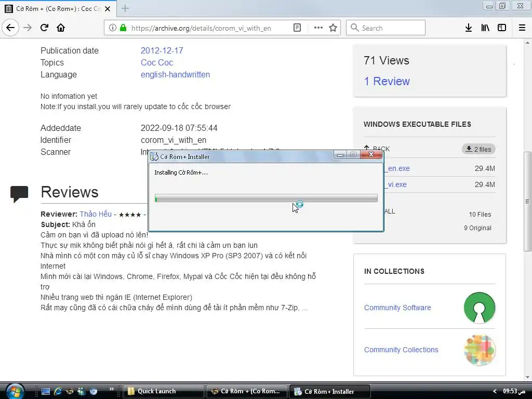
Task: Focus the browser Search box
Action: click(386, 28)
